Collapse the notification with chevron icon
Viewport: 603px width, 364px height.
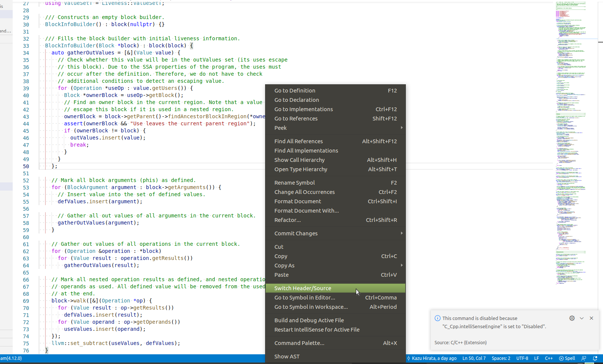coord(582,318)
